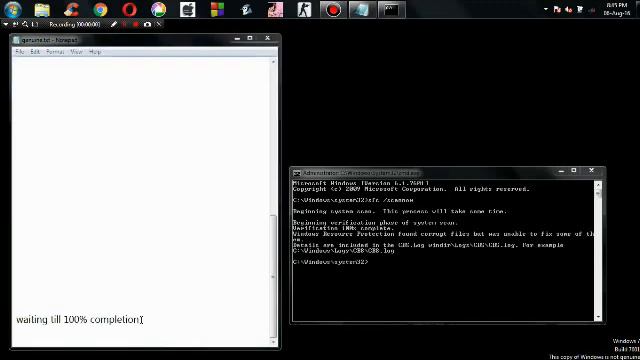Launch CCleaner from the taskbar
Screen dimensions: 640x360
71,9
